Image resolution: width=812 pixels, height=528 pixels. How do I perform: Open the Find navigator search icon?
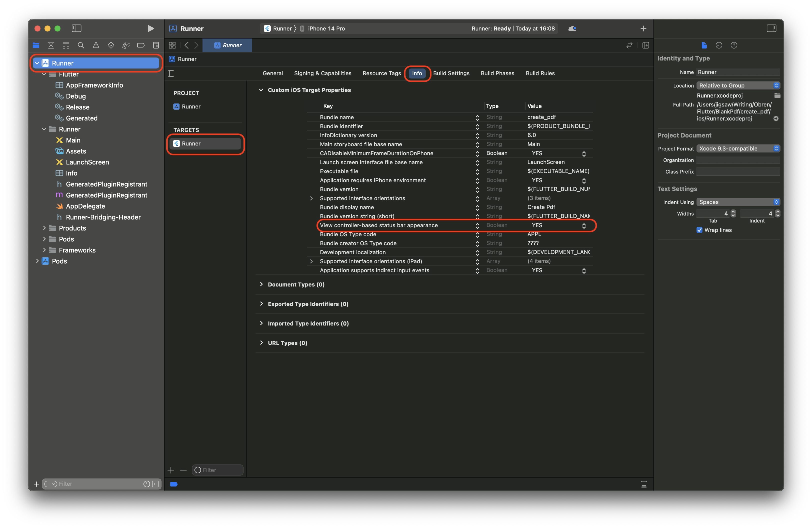click(81, 45)
